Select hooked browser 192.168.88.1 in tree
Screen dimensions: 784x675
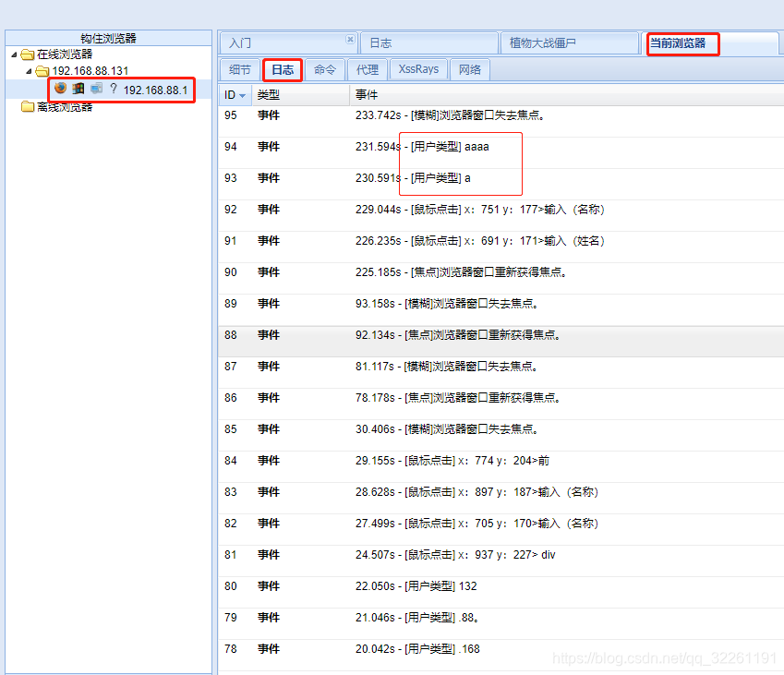tap(155, 90)
